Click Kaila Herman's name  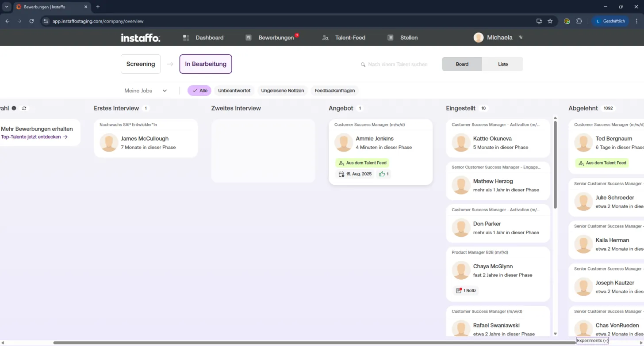pyautogui.click(x=612, y=240)
